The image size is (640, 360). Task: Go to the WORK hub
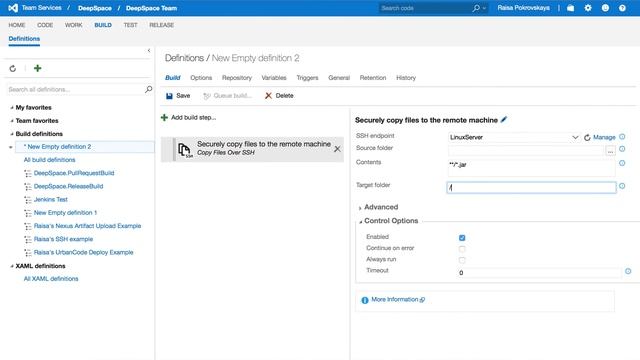pos(73,25)
